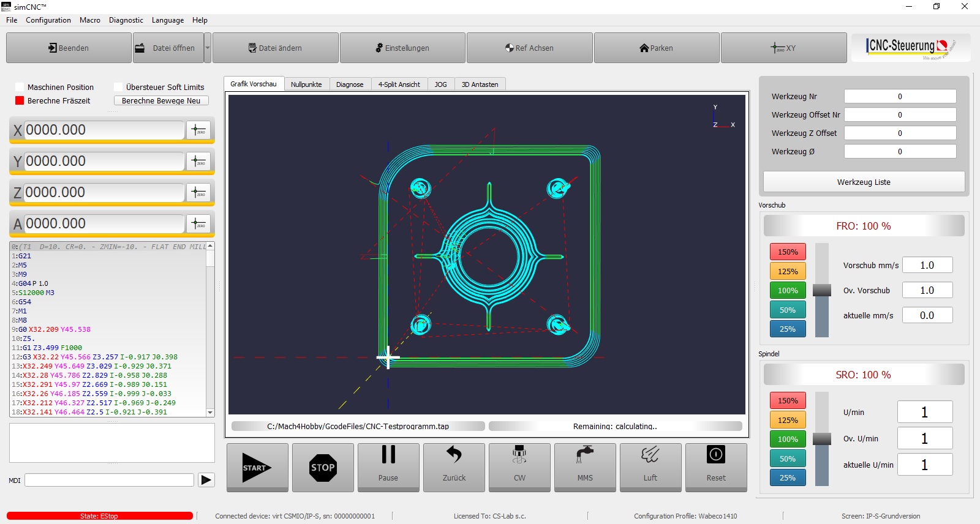Execute the MDI command arrow
This screenshot has height=524, width=980.
click(206, 480)
